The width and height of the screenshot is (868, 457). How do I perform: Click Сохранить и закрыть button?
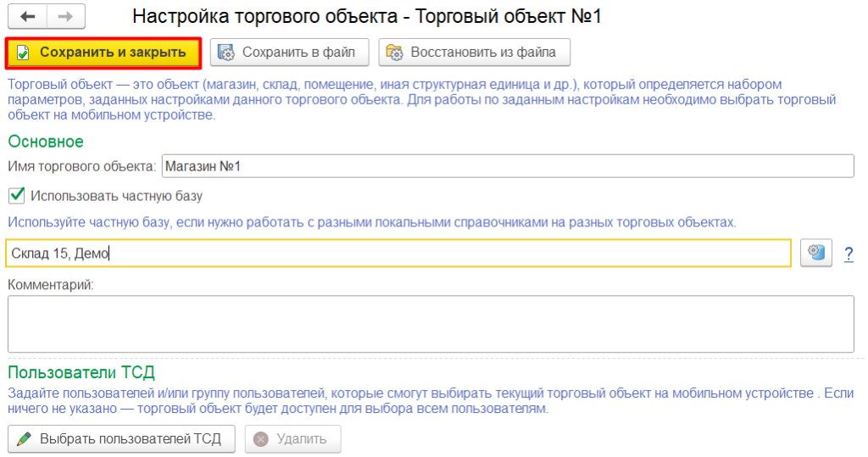(x=103, y=53)
